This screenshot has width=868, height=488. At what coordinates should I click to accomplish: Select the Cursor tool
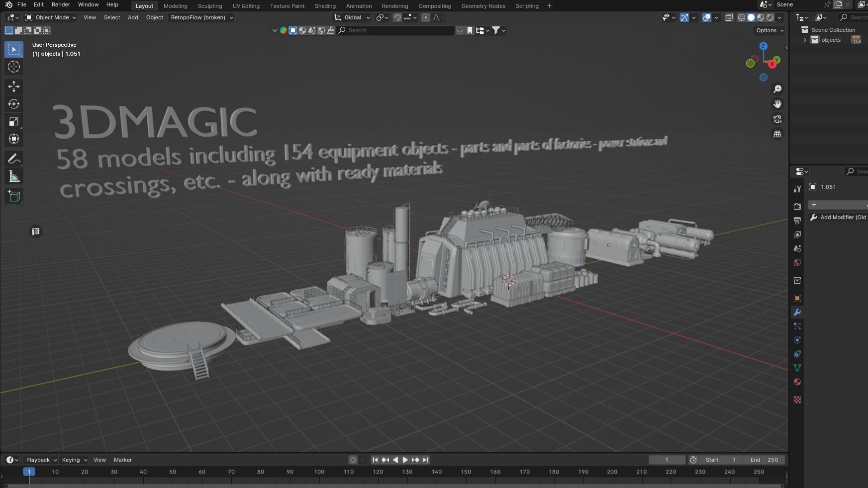pyautogui.click(x=14, y=67)
